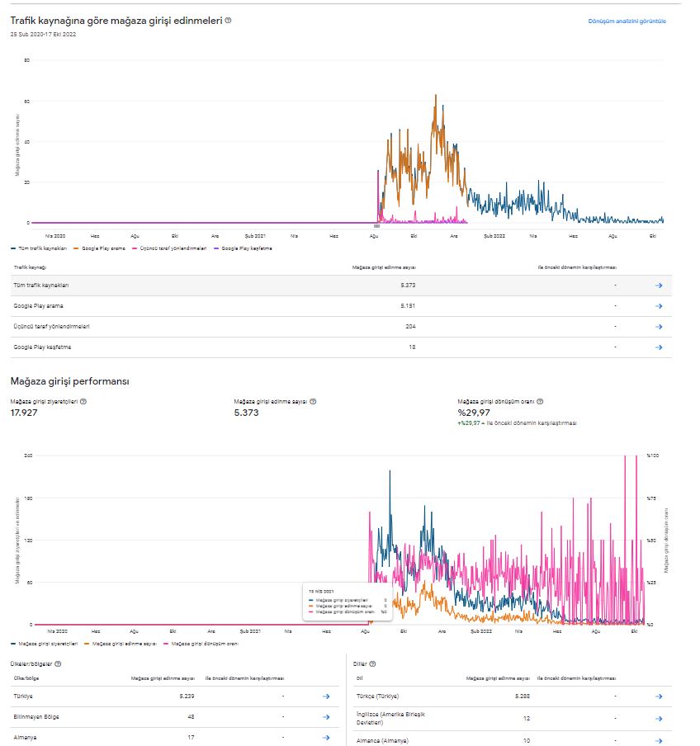Click Tüm trafik kaynakları legend color marker
The height and width of the screenshot is (746, 700).
pos(13,248)
